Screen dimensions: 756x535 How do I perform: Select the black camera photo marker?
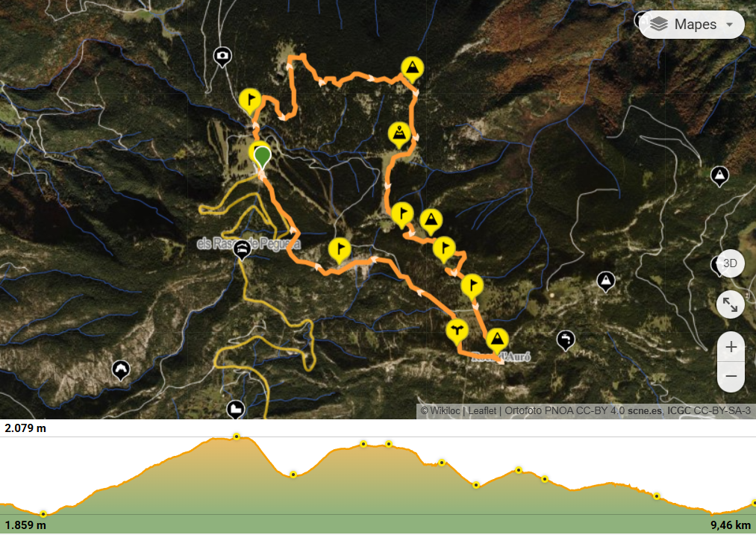pos(222,57)
